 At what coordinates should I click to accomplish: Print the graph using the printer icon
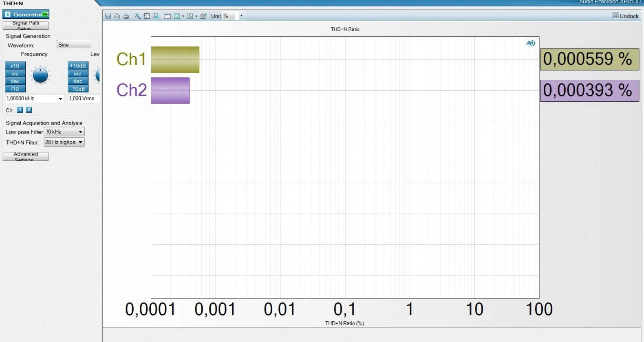(126, 16)
